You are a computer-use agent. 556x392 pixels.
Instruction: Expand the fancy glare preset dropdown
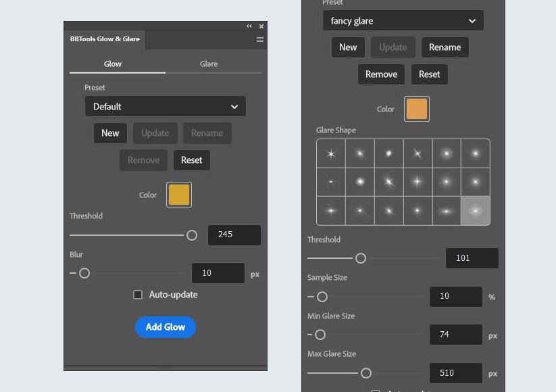click(403, 21)
